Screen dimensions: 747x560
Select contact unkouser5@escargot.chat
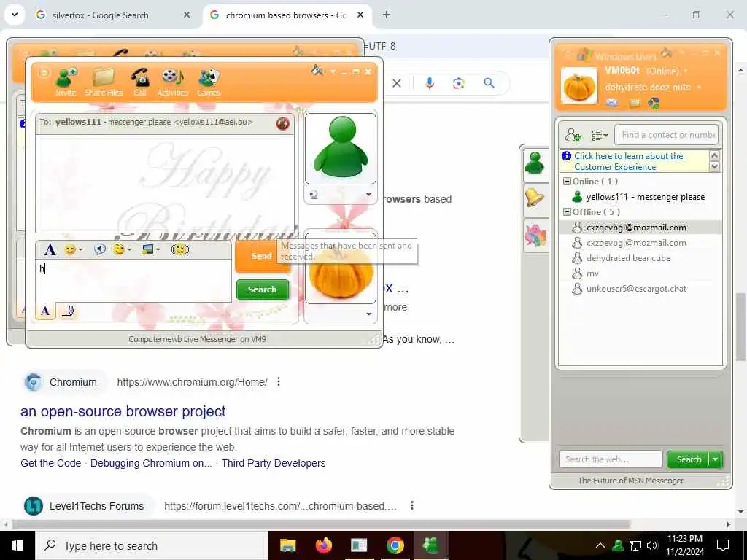click(x=640, y=289)
